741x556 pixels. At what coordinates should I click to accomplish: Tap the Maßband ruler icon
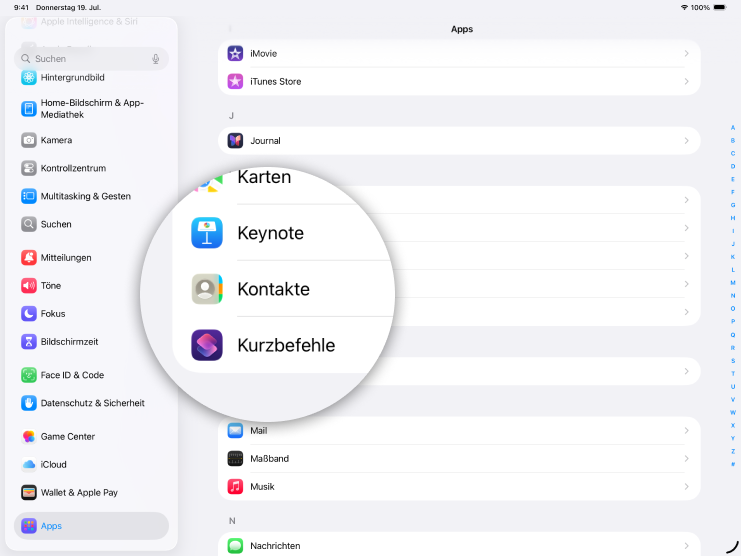(x=235, y=458)
